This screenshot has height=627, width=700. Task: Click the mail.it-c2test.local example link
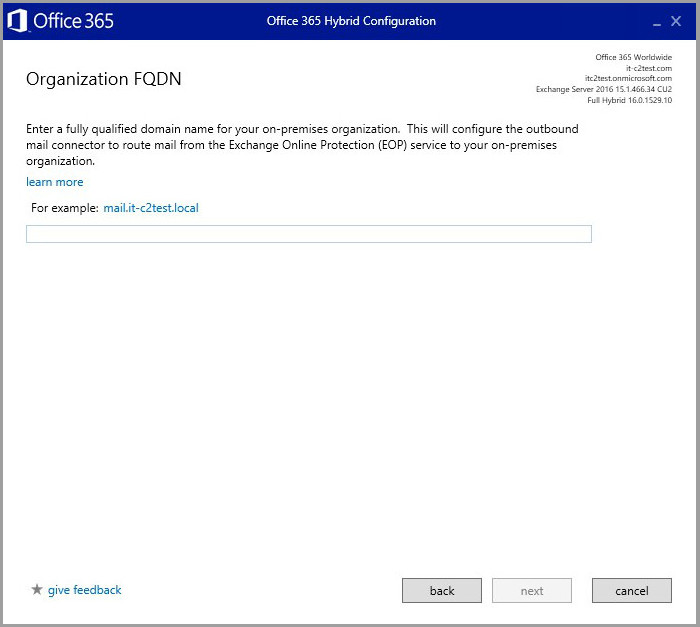pyautogui.click(x=151, y=208)
